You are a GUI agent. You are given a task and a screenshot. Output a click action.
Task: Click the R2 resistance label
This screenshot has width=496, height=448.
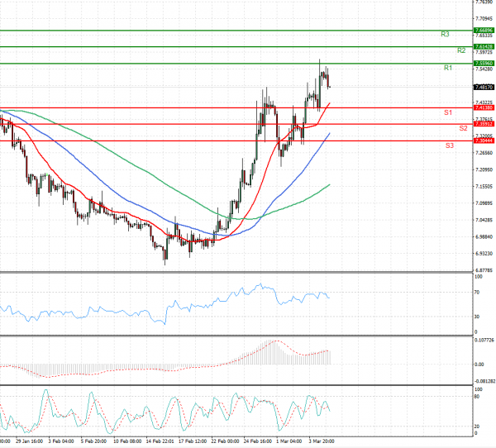click(x=461, y=50)
